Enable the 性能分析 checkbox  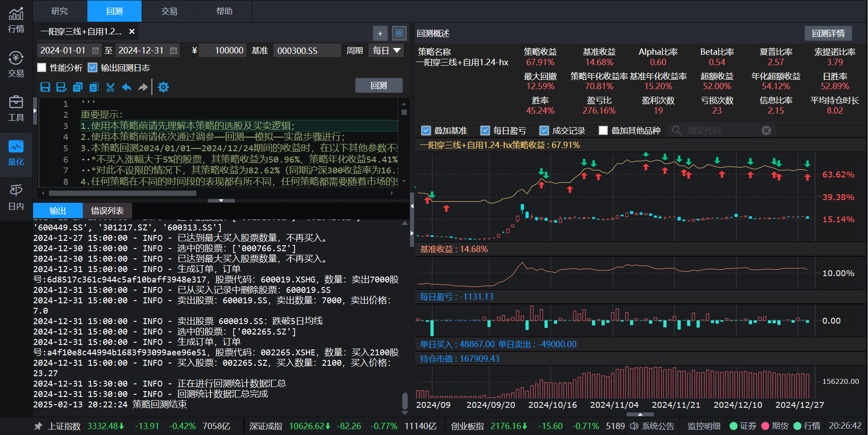coord(42,68)
